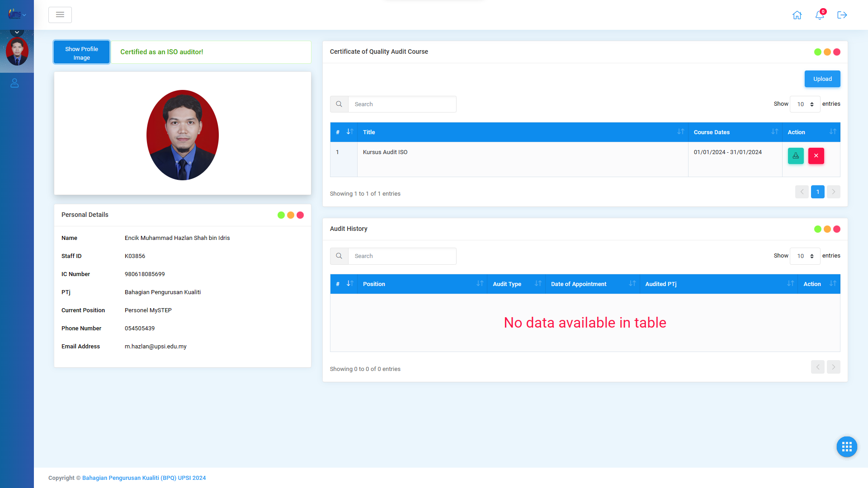The width and height of the screenshot is (868, 488).
Task: Click red dot on Audit History panel
Action: (837, 229)
